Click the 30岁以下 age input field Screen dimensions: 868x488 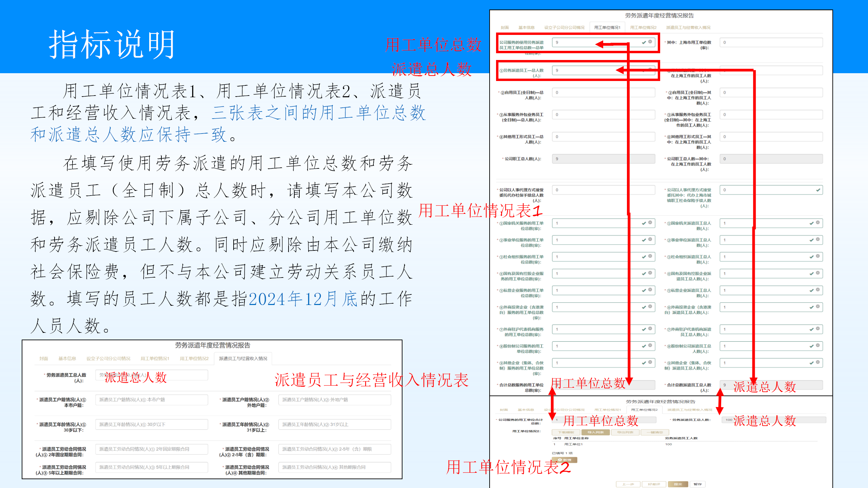pyautogui.click(x=152, y=424)
